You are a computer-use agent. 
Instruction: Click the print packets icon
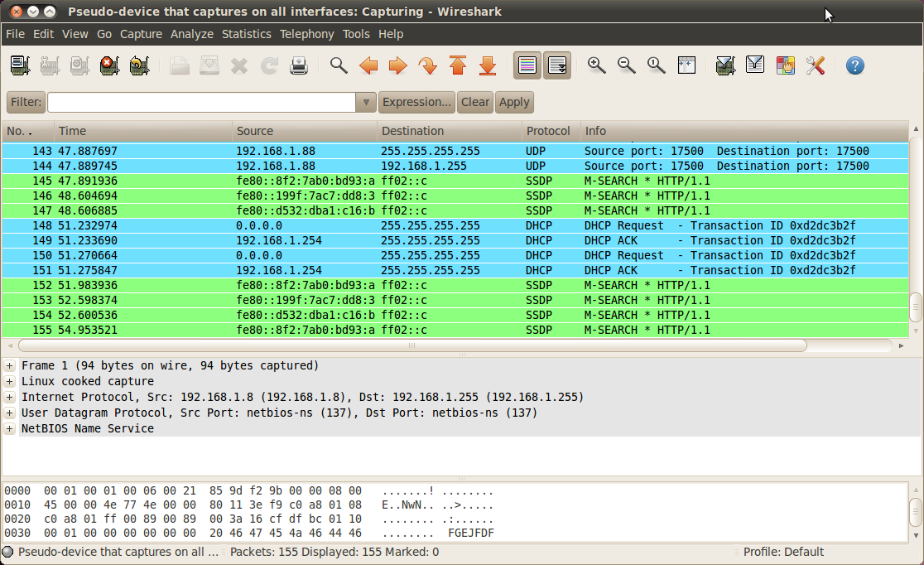[x=299, y=65]
